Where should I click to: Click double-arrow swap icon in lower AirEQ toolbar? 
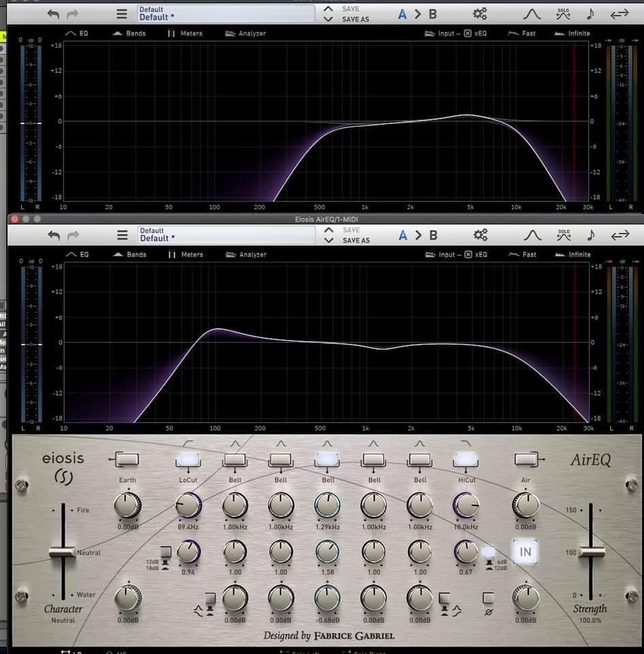click(620, 235)
